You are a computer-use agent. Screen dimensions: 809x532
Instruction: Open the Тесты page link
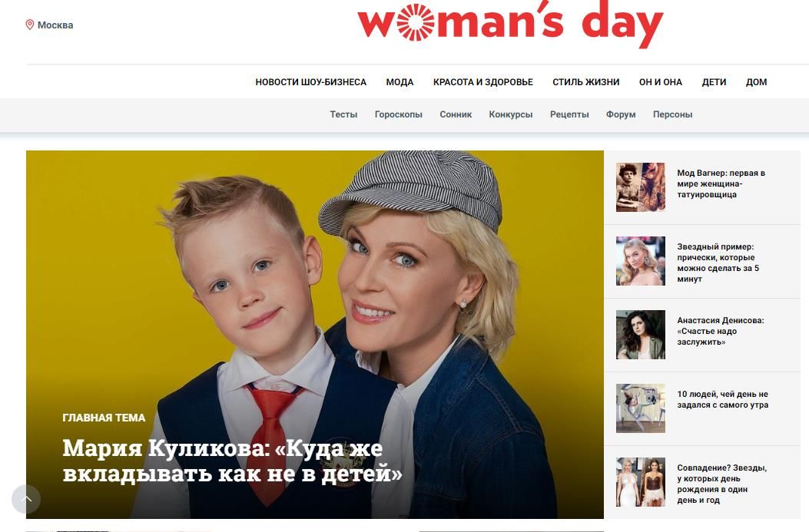click(343, 114)
